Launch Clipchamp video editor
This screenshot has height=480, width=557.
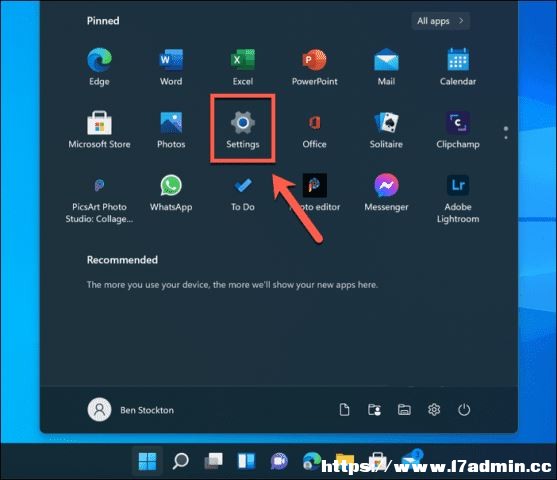coord(458,129)
